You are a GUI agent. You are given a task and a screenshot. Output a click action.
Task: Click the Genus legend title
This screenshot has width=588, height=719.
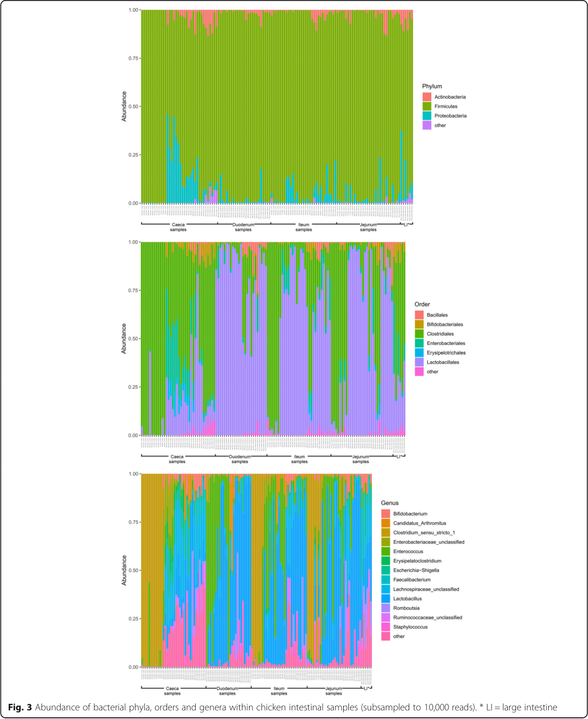pos(390,503)
